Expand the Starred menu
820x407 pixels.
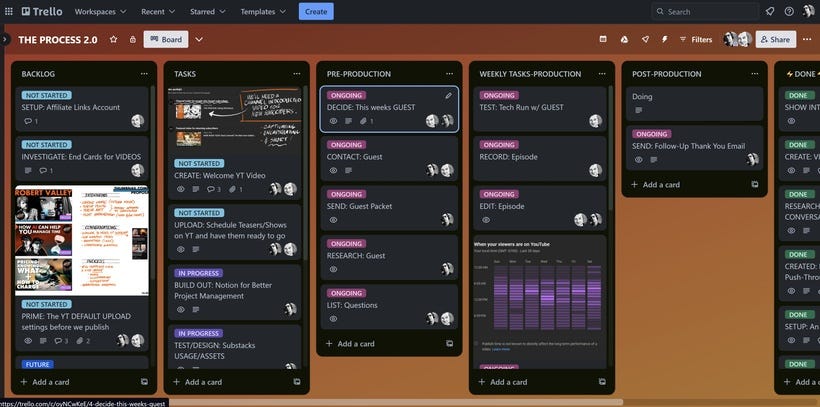point(208,11)
